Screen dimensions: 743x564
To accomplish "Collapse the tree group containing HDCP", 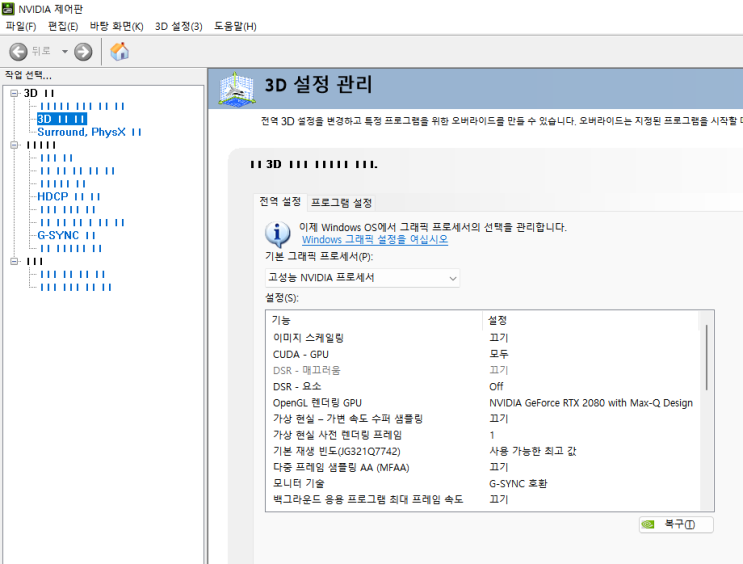I will (15, 145).
